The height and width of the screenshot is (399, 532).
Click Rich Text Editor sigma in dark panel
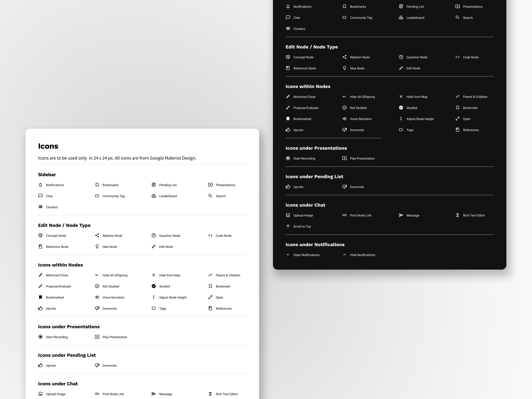coord(458,215)
